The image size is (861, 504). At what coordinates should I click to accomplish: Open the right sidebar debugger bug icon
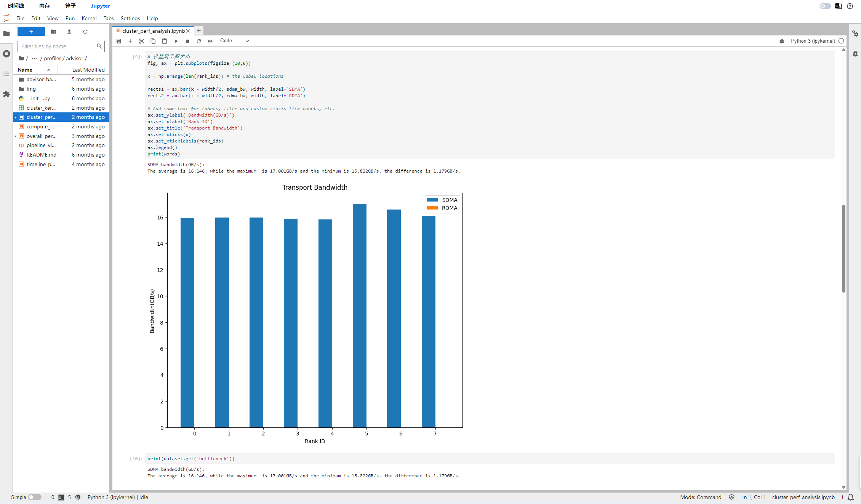(x=855, y=54)
